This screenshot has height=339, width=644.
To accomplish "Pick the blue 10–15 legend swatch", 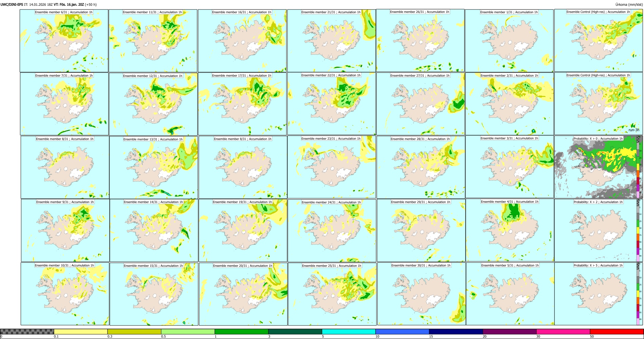I will point(402,332).
